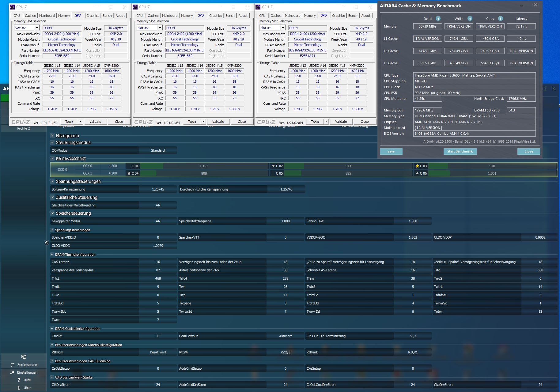The height and width of the screenshot is (392, 560).
Task: Click the dot marker icon on core C 06
Action: click(x=417, y=173)
